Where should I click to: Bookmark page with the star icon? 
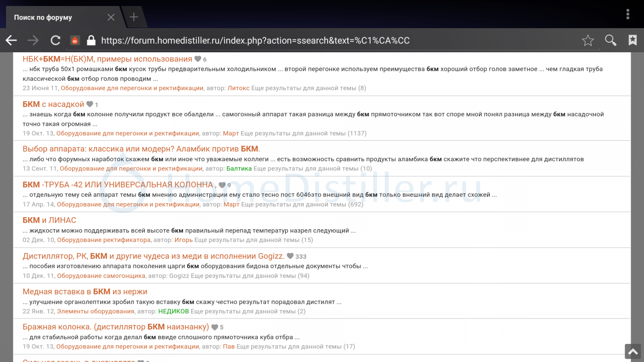[x=588, y=40]
